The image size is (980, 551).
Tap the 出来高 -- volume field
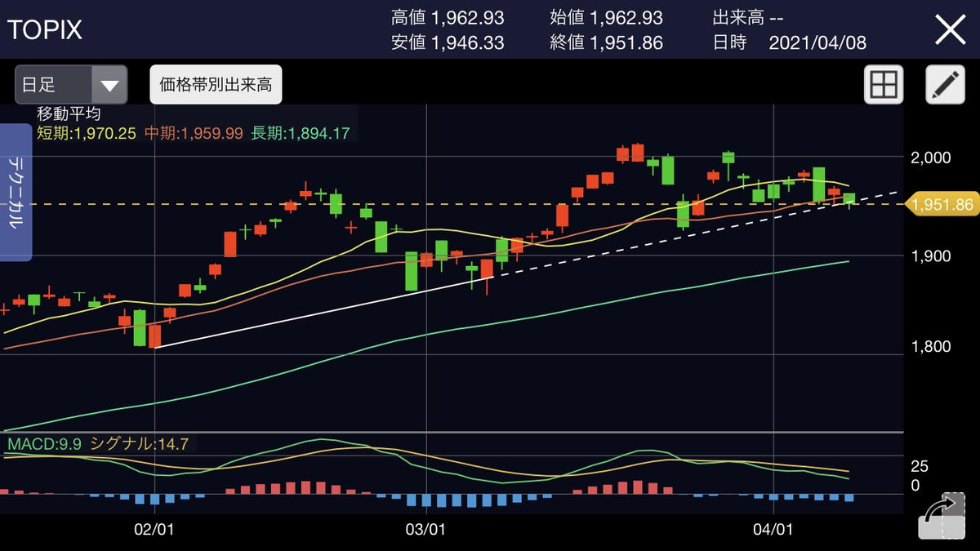(x=747, y=17)
